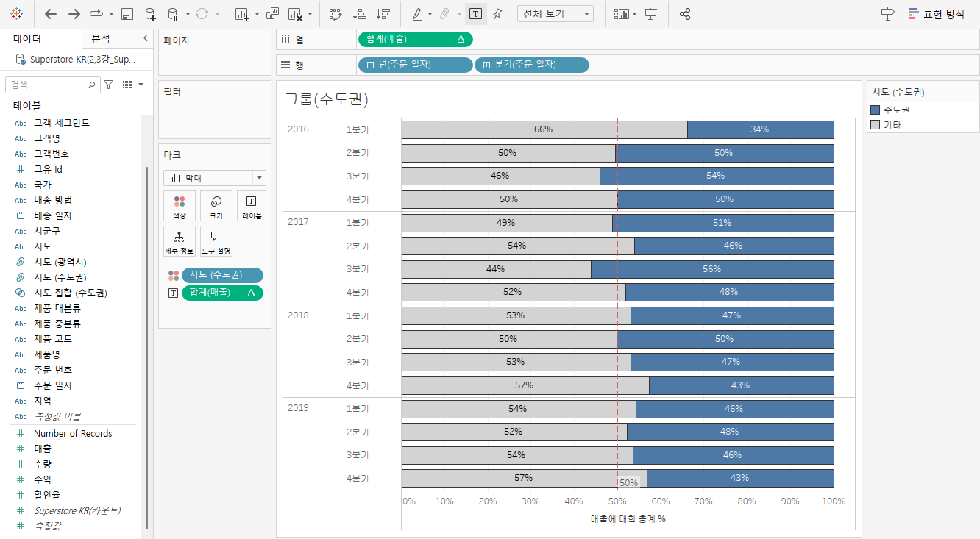
Task: Toggle mark labels button in toolbar
Action: pyautogui.click(x=476, y=14)
